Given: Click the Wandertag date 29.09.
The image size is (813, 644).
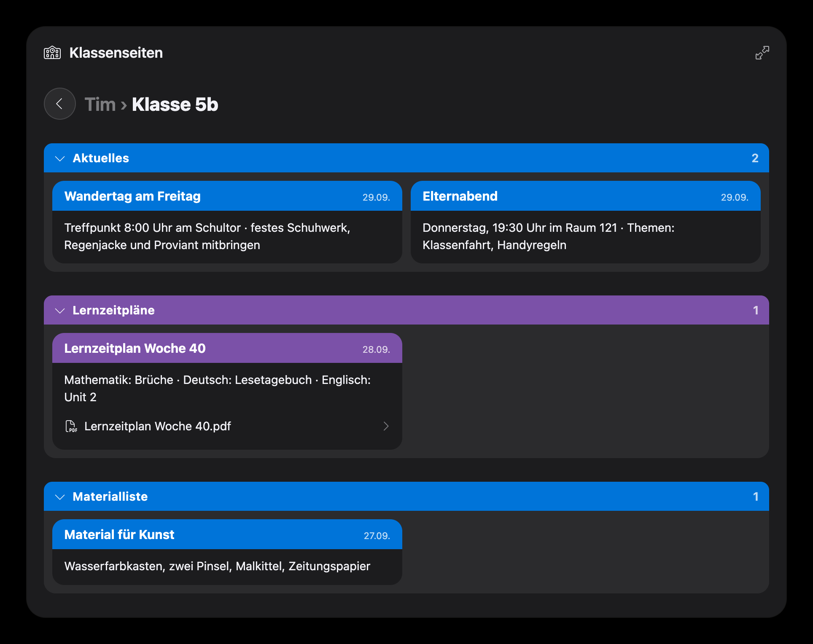Looking at the screenshot, I should 376,197.
